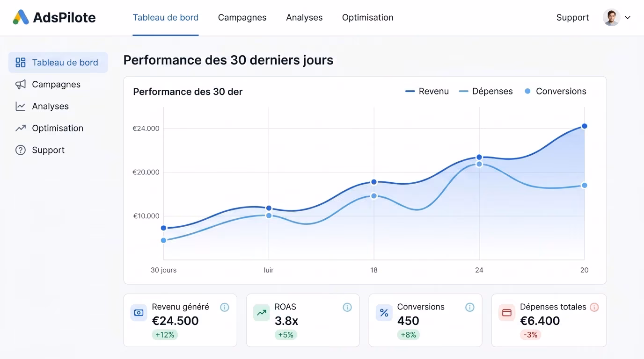Click the Revenu data point at day 24

click(x=479, y=157)
